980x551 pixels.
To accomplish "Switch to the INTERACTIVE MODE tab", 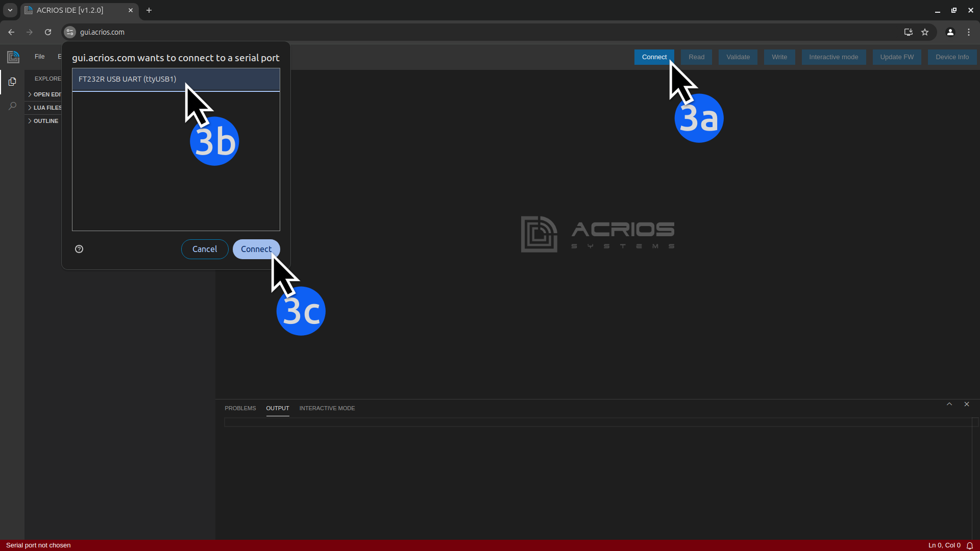I will click(327, 408).
